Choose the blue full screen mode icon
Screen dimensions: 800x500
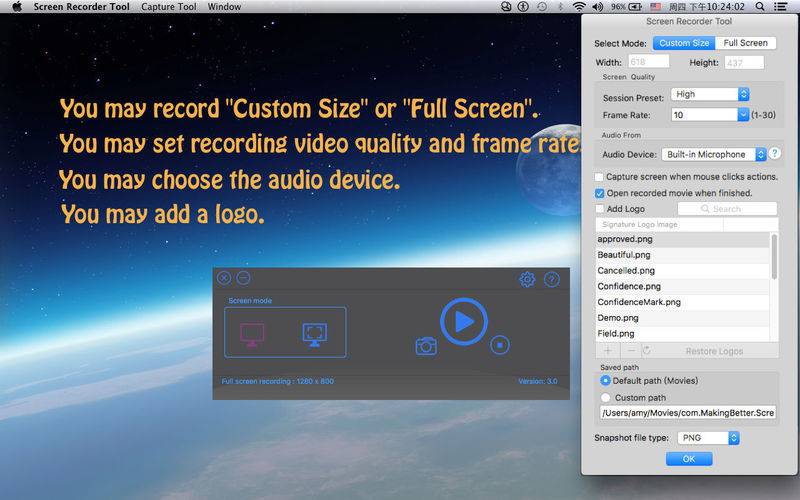point(315,335)
